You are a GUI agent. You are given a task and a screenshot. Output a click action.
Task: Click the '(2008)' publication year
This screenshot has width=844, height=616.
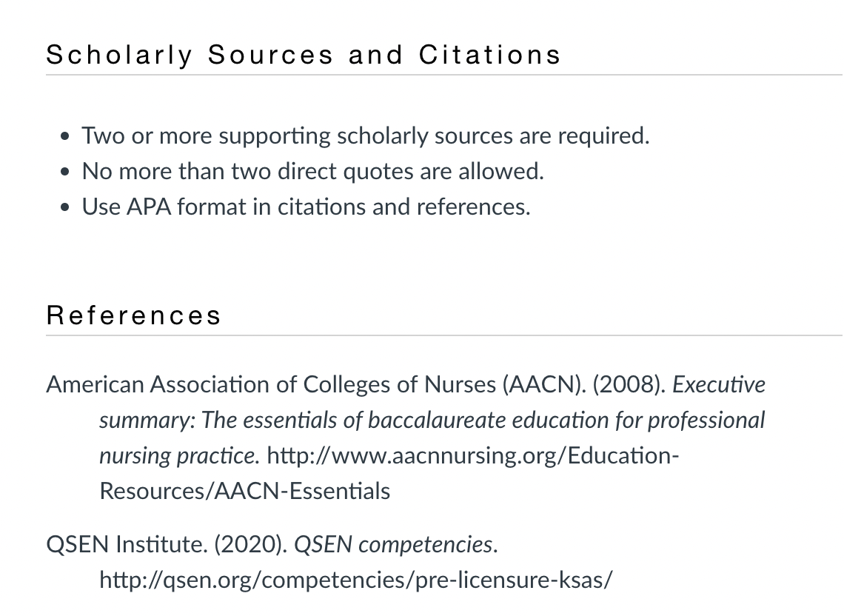pos(629,384)
